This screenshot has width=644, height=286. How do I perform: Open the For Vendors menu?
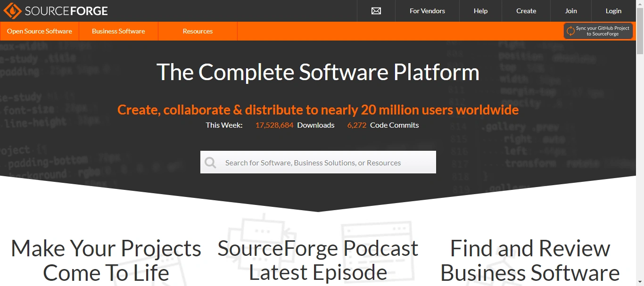pyautogui.click(x=427, y=11)
